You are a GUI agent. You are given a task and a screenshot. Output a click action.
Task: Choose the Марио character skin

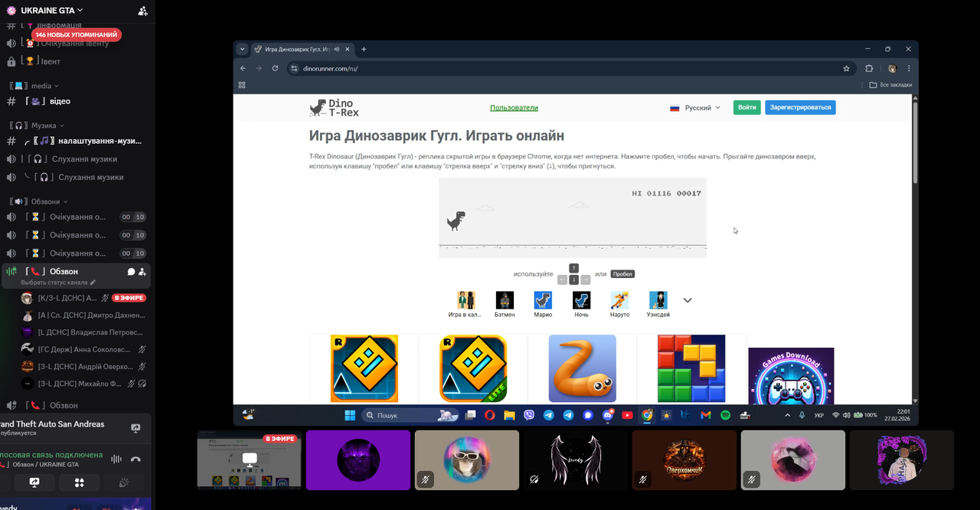[543, 304]
